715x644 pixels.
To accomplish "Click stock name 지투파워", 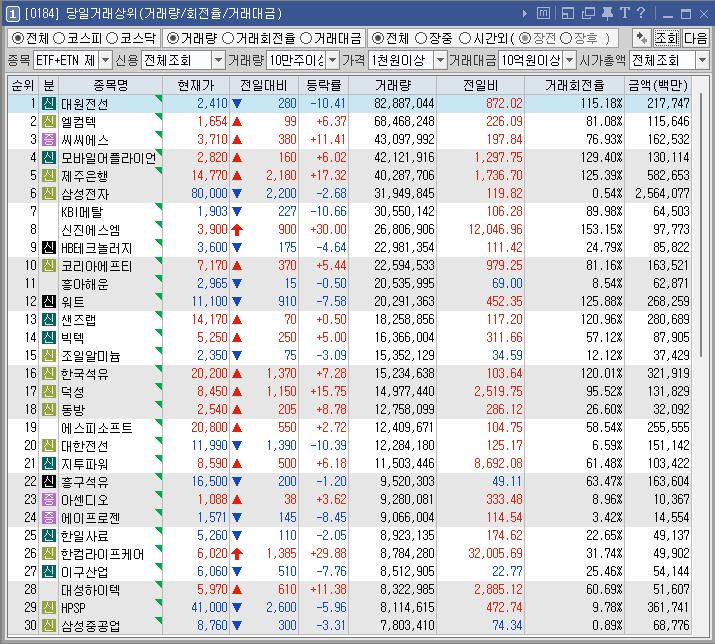I will click(x=84, y=464).
